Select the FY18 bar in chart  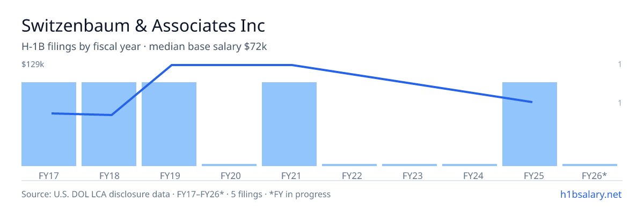pos(109,124)
